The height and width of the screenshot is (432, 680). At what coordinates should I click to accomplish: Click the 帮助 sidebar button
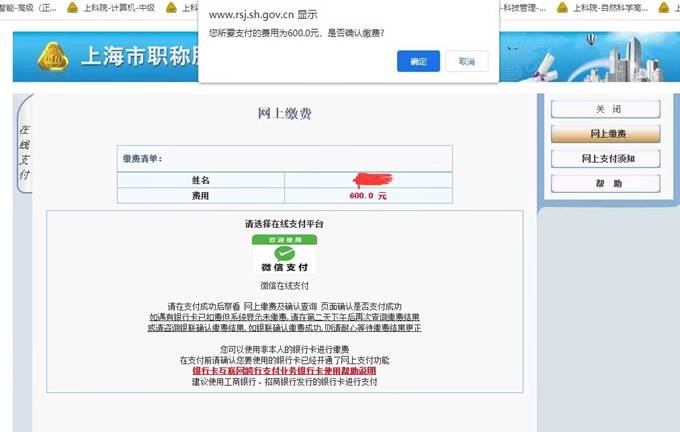tap(606, 183)
